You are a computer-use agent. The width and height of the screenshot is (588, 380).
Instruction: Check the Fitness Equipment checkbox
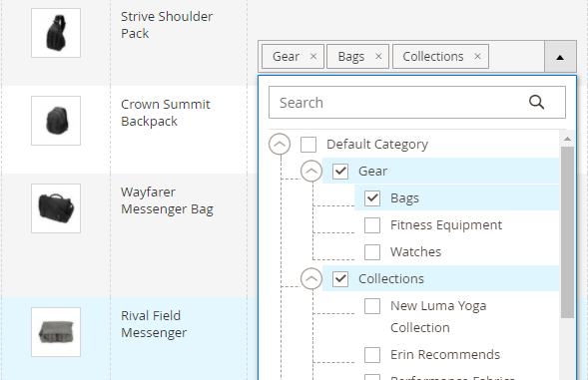[x=372, y=225]
